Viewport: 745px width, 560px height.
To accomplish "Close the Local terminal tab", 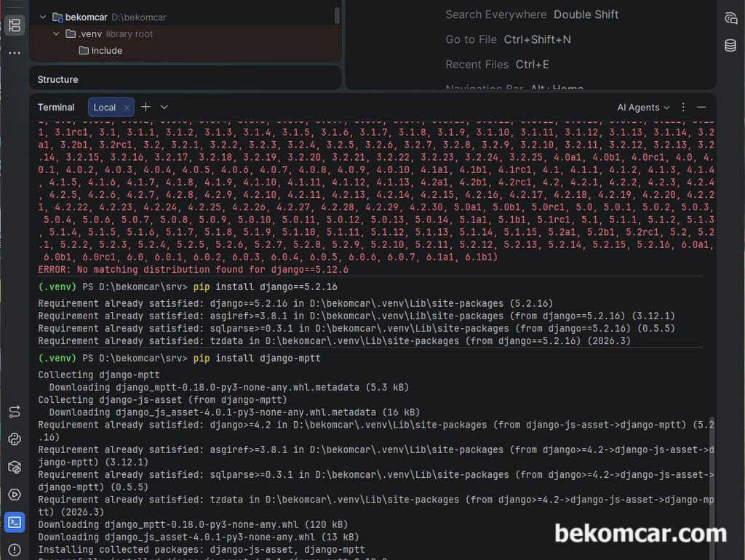I will point(127,108).
